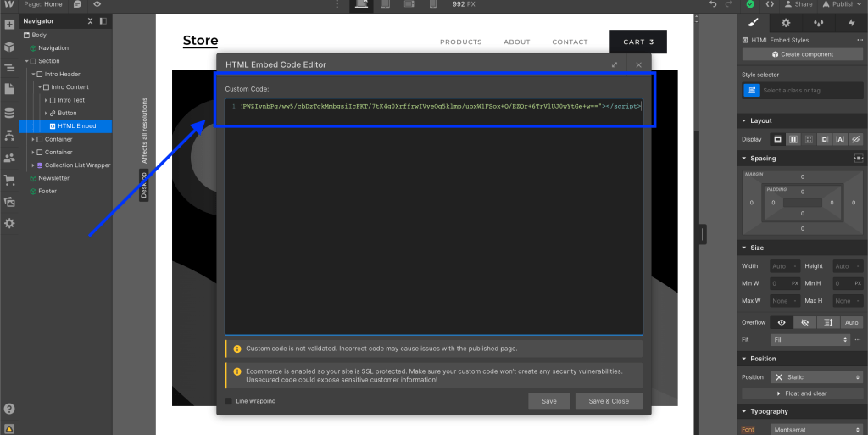Collapse the Intro Header tree node

tap(33, 74)
